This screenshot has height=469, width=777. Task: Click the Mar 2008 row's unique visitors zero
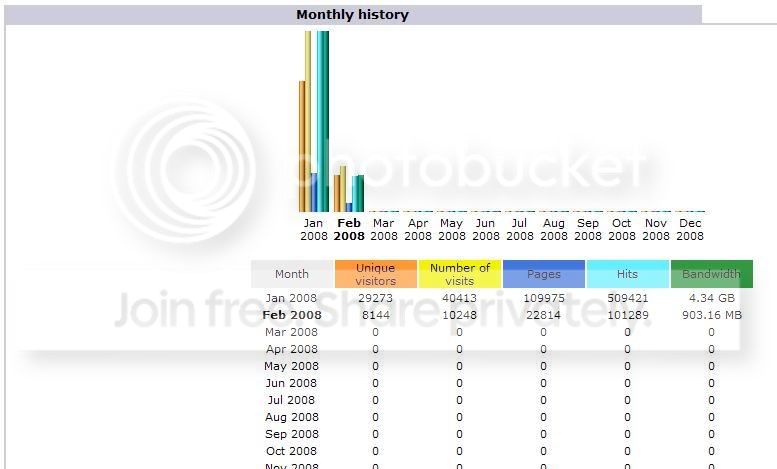[x=375, y=332]
